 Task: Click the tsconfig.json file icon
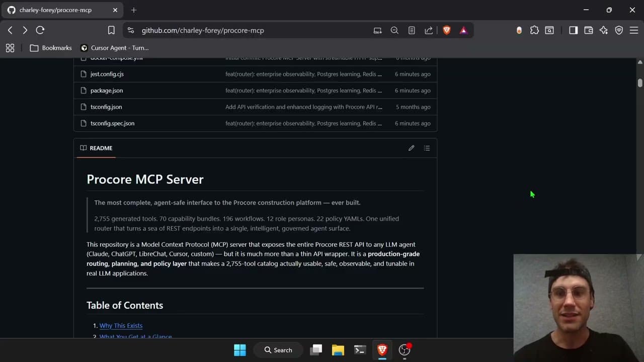(x=84, y=107)
